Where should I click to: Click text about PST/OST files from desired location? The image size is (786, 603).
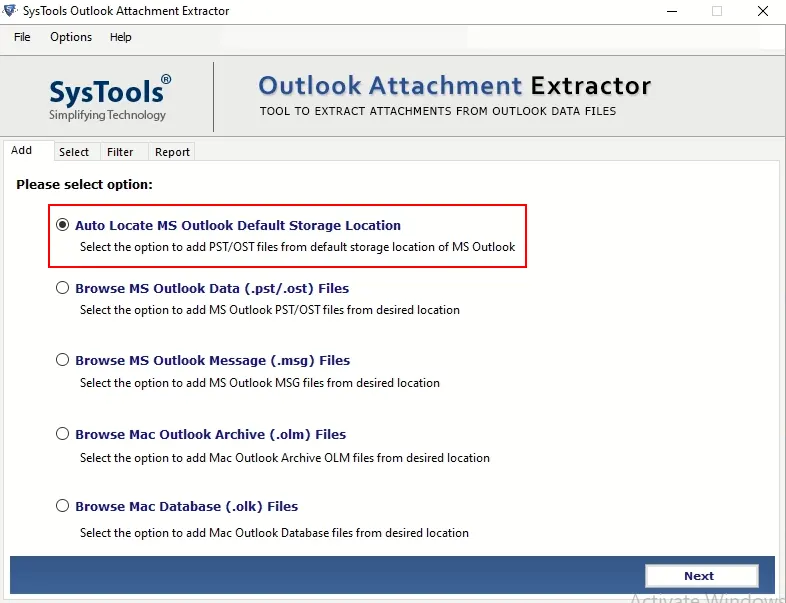[270, 310]
